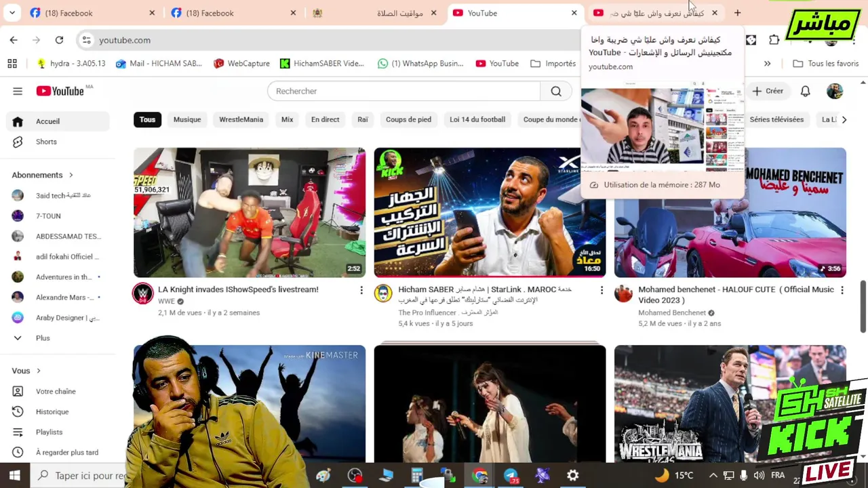Open Alexandre Mars subscription channel

(x=58, y=297)
